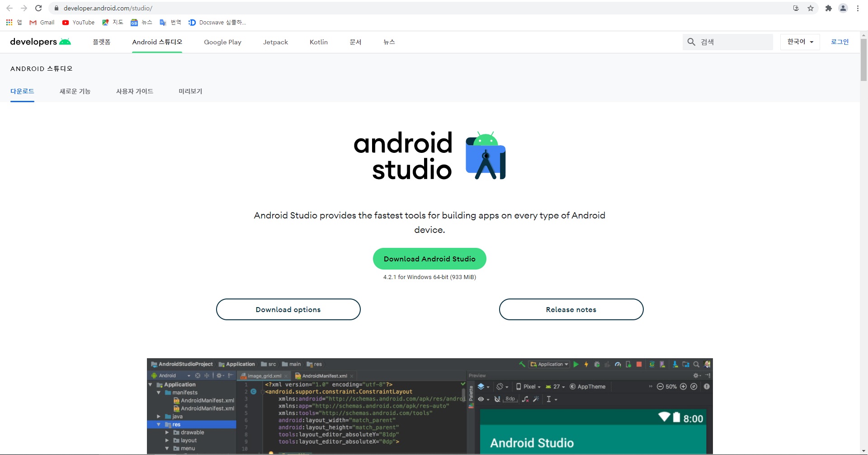Bookmark this page with the star icon

[x=811, y=8]
